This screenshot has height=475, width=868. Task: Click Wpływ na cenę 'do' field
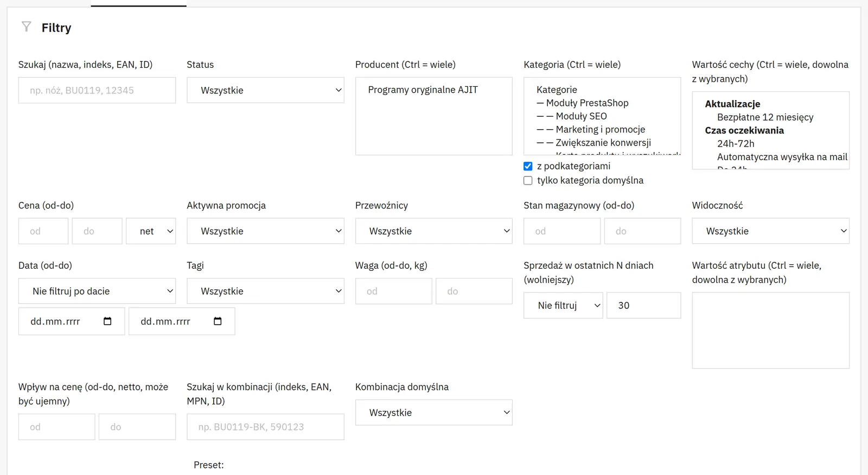[137, 427]
